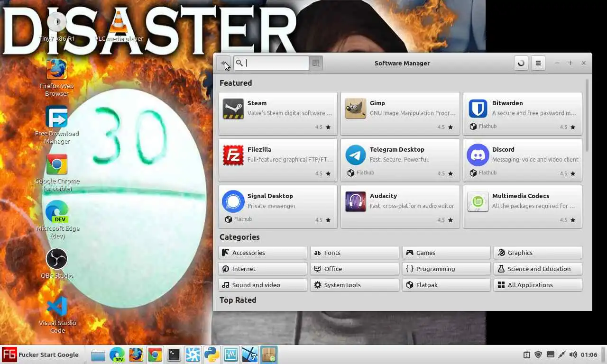Open the Telegram Desktop app card
Screen dimensions: 607x364
(x=400, y=160)
